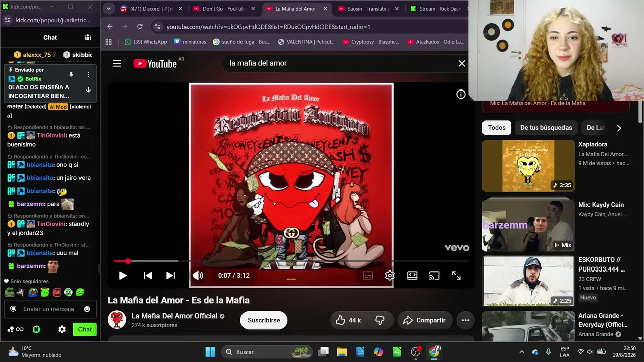The height and width of the screenshot is (362, 644).
Task: Play the La Mafia del Amor video
Action: coord(123,275)
